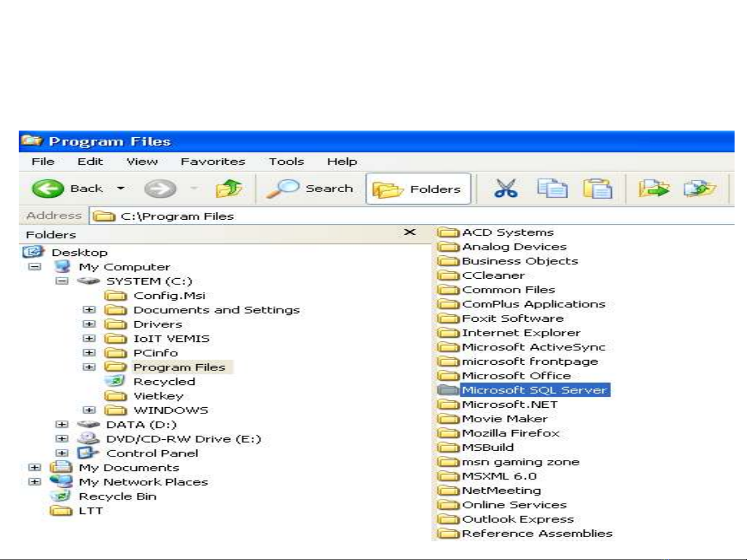747x560 pixels.
Task: Select Config.Msi folder in tree
Action: (x=169, y=295)
